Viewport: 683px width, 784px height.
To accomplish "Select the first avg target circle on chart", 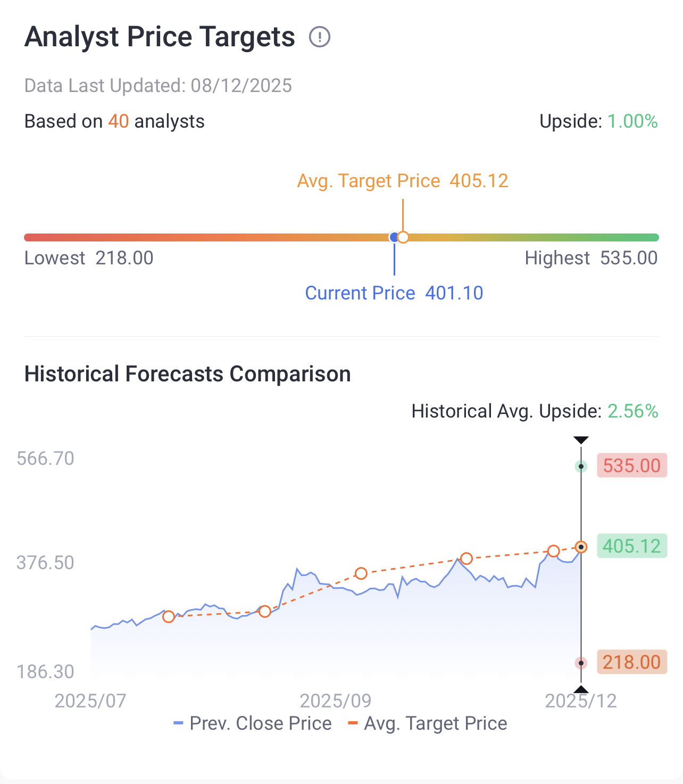I will [169, 616].
